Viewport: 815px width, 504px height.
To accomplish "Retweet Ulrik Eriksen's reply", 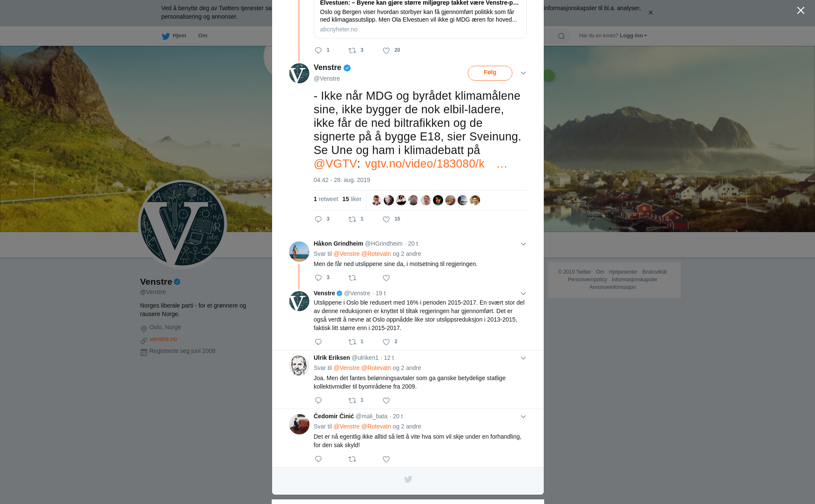I will (x=352, y=400).
